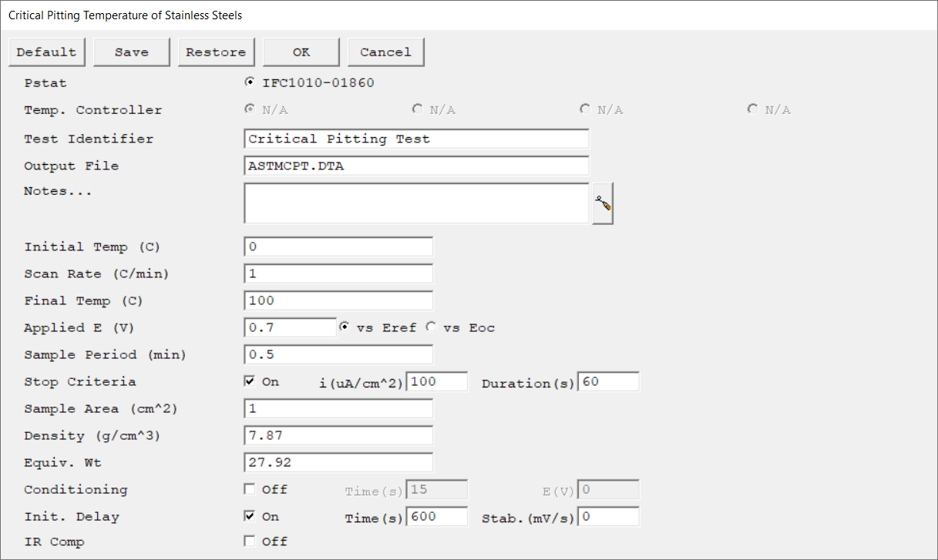This screenshot has height=560, width=938.
Task: Click the Test Identifier text field
Action: click(416, 139)
